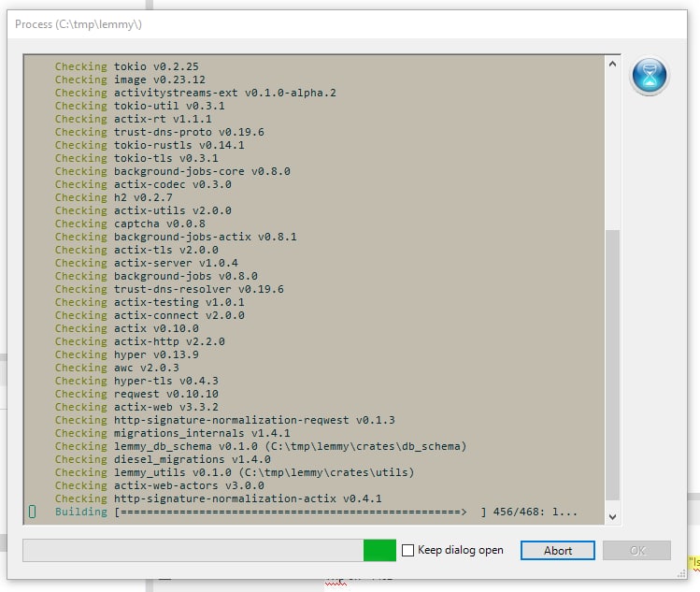Viewport: 700px width, 592px height.
Task: Click the 'trust-dns-proto v0.19.6' line
Action: click(160, 132)
